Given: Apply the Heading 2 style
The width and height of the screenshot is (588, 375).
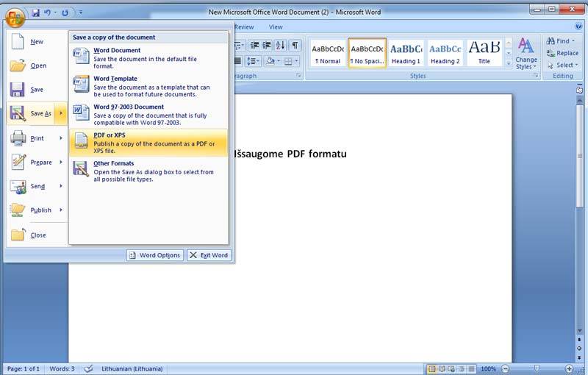Looking at the screenshot, I should point(445,53).
